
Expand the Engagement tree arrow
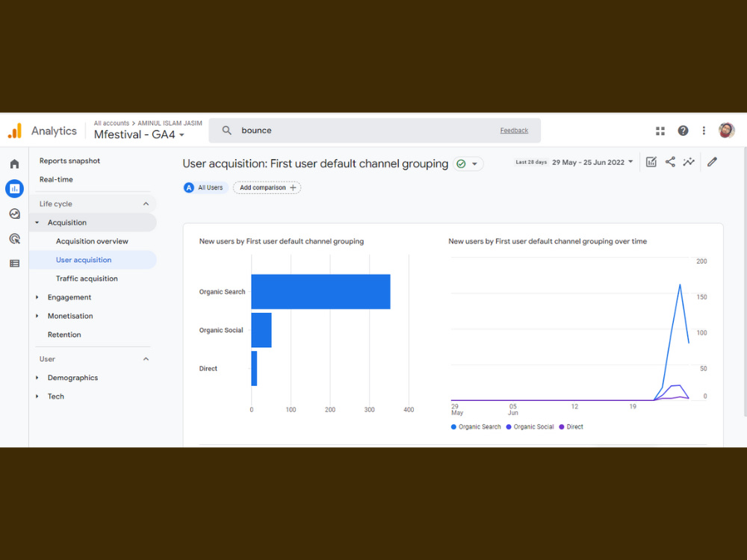coord(37,297)
